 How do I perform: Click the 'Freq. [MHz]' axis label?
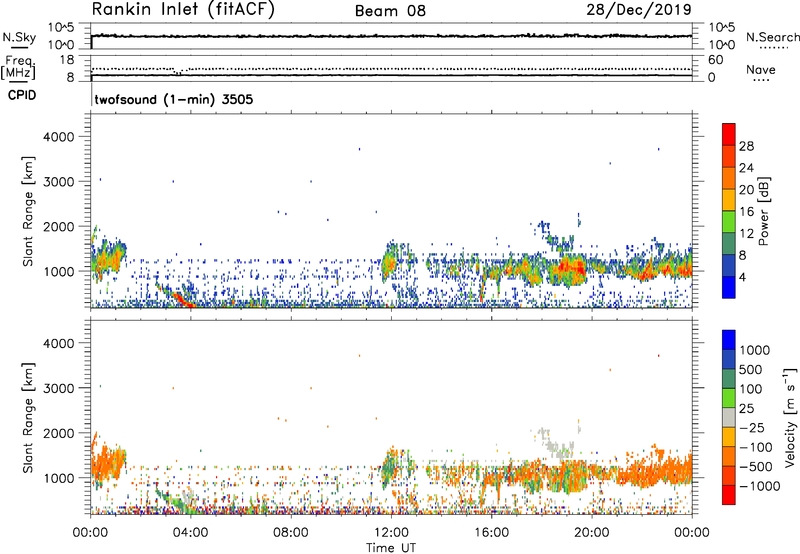(x=19, y=67)
